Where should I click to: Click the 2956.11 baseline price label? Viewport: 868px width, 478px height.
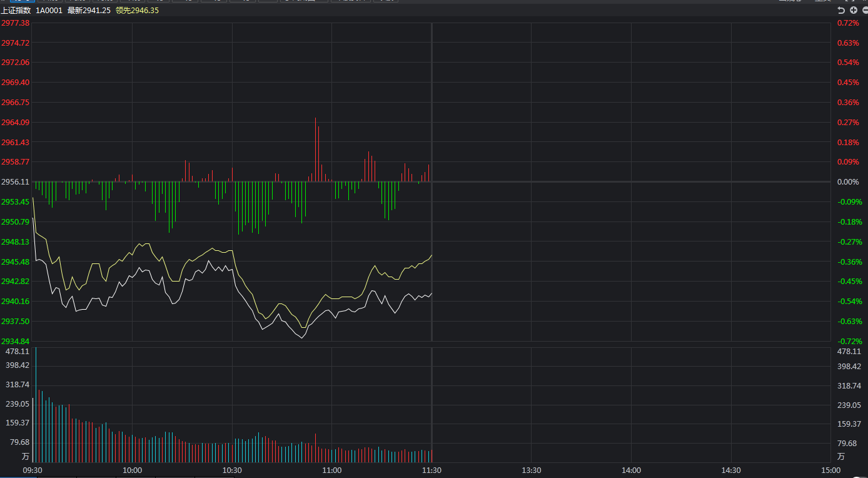16,182
